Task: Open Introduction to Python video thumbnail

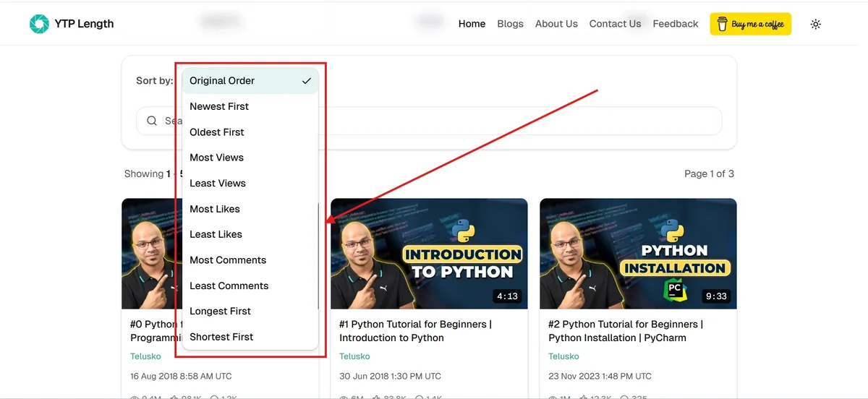Action: (429, 254)
